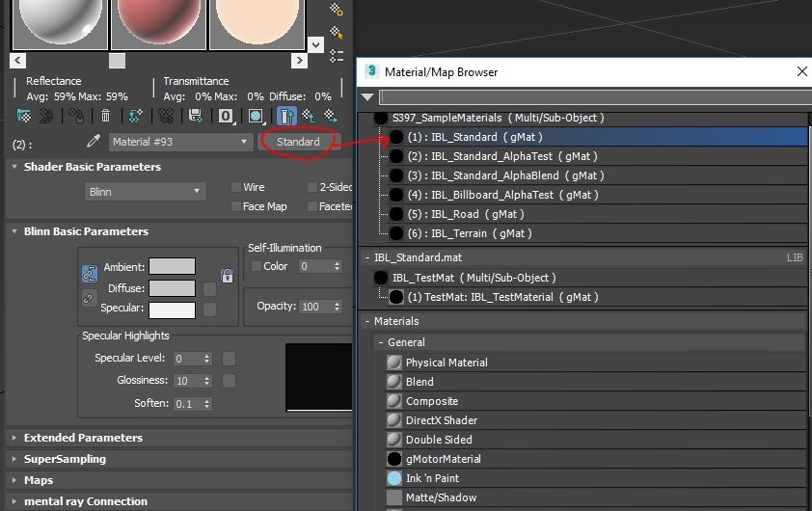Viewport: 812px width, 511px height.
Task: Expand the mental ray Connection rollout
Action: pos(14,501)
